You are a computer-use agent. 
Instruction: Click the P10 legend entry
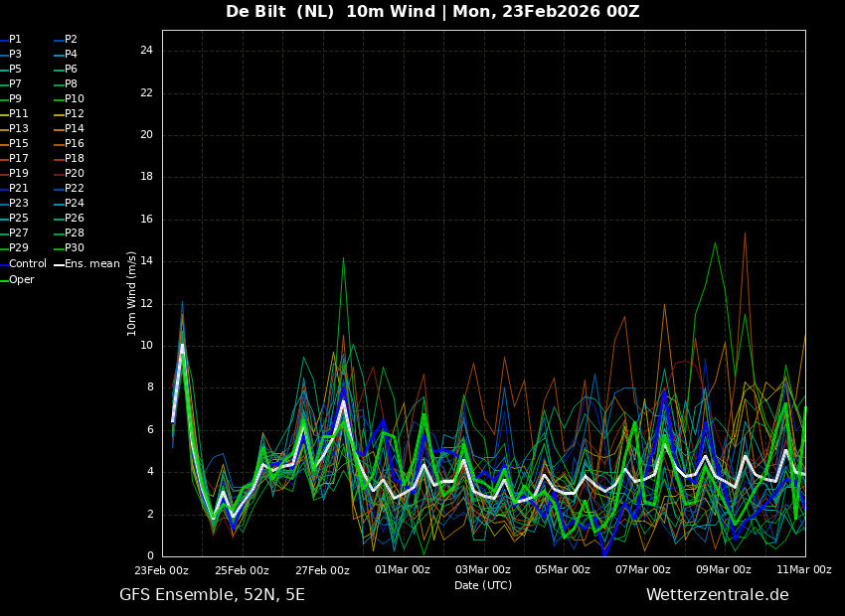coord(75,99)
